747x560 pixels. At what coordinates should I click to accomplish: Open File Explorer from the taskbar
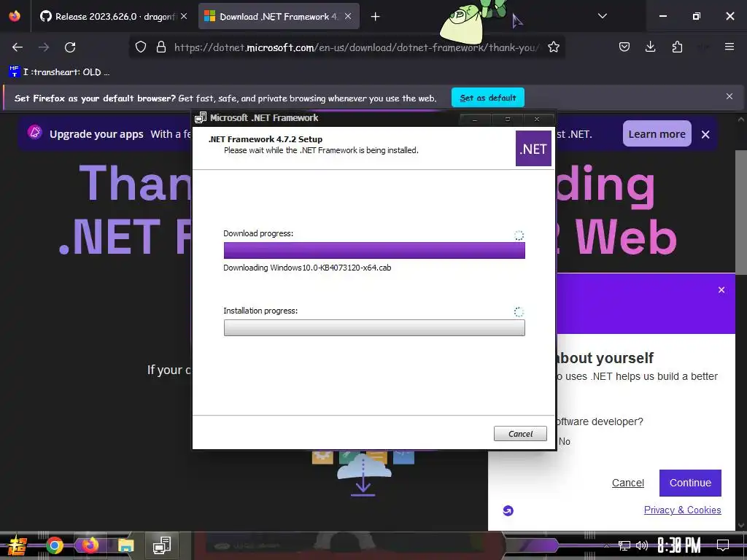pos(125,545)
